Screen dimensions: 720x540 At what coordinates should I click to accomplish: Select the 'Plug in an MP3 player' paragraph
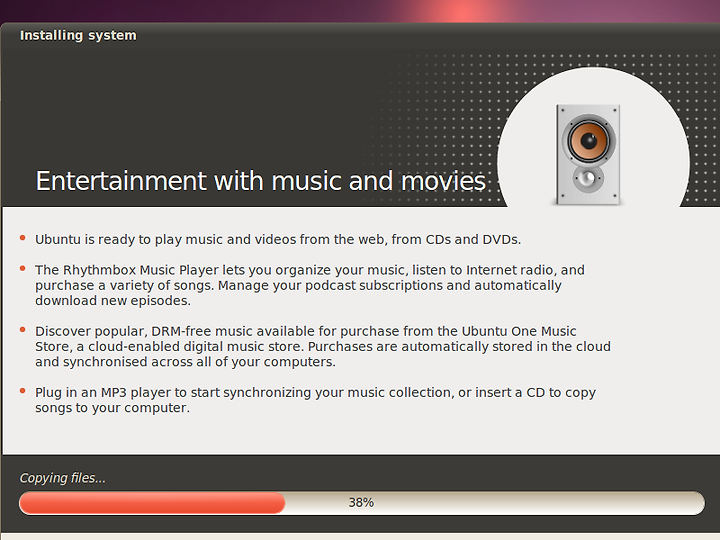click(315, 400)
